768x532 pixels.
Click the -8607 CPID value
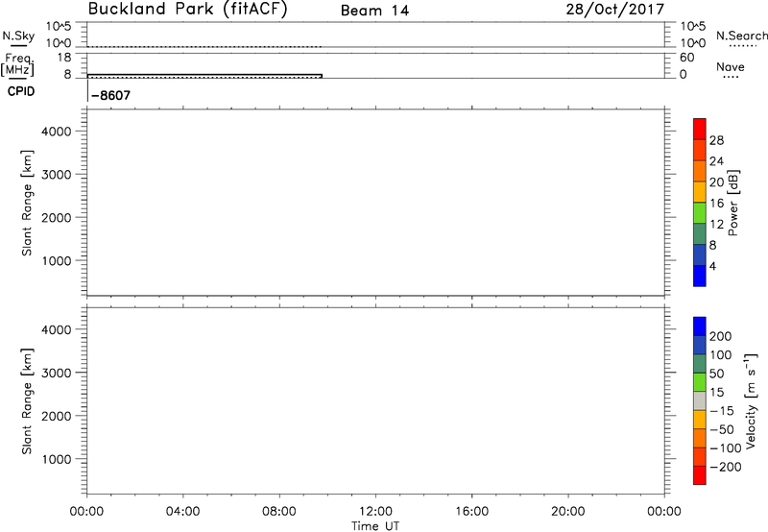(111, 95)
